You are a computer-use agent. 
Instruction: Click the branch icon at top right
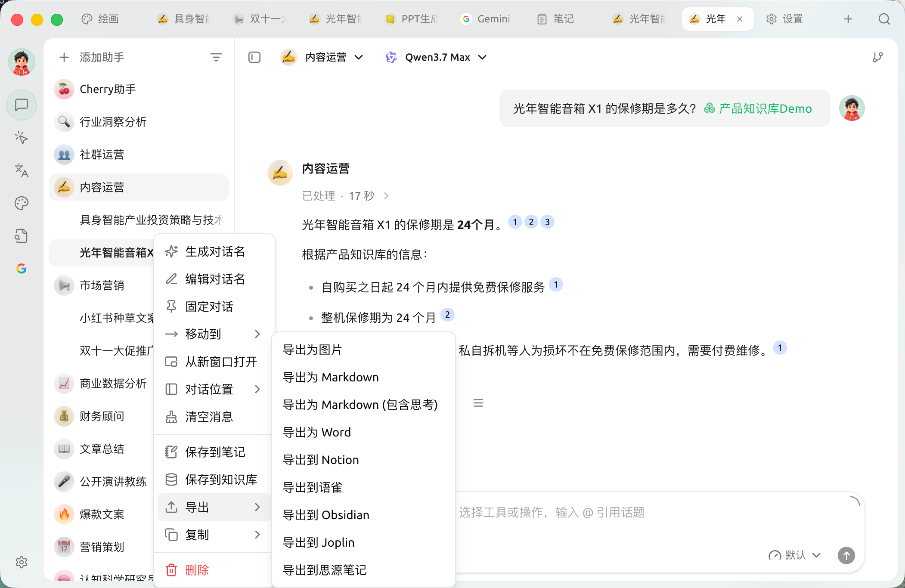coord(878,57)
